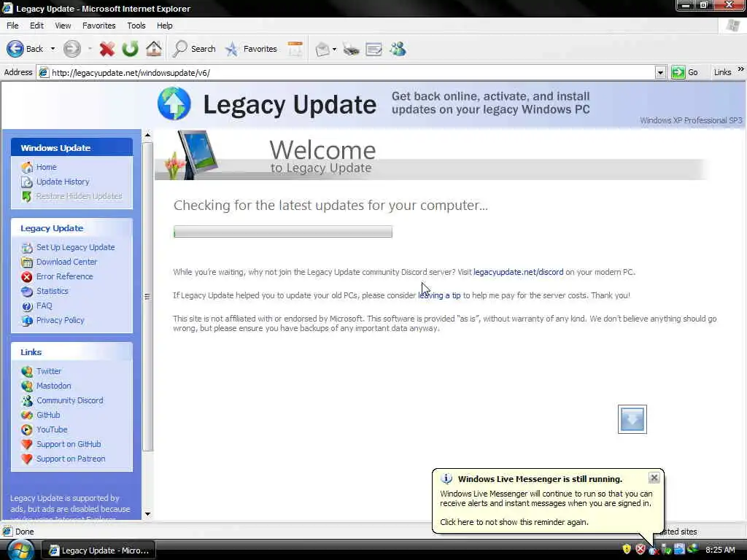The image size is (747, 560).
Task: Open the Favorites menu
Action: click(99, 26)
